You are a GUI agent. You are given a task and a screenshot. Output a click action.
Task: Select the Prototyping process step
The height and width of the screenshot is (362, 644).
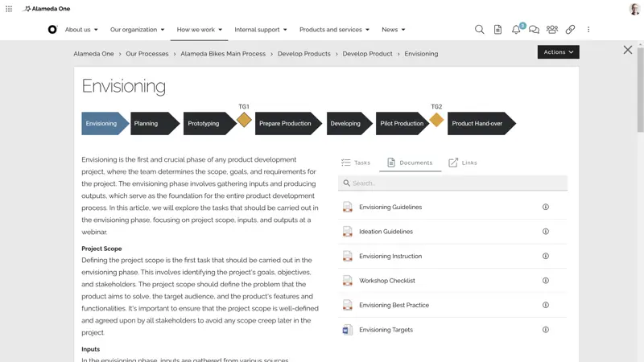click(x=209, y=124)
